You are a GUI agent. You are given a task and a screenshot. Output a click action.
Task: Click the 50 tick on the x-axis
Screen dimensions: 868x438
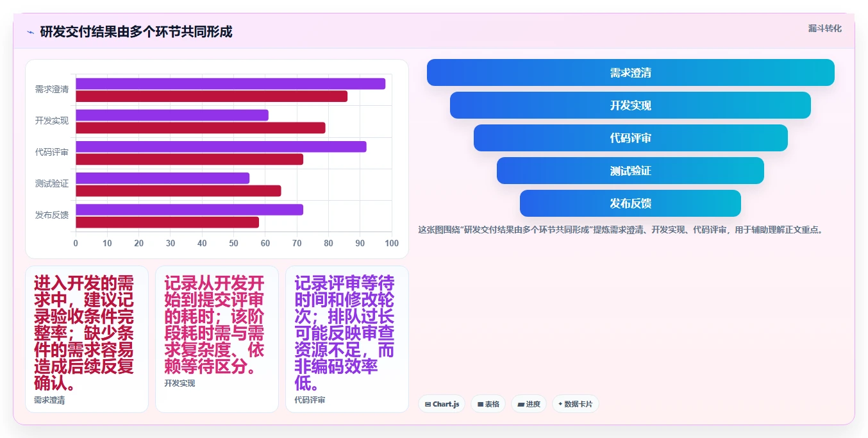pyautogui.click(x=234, y=243)
